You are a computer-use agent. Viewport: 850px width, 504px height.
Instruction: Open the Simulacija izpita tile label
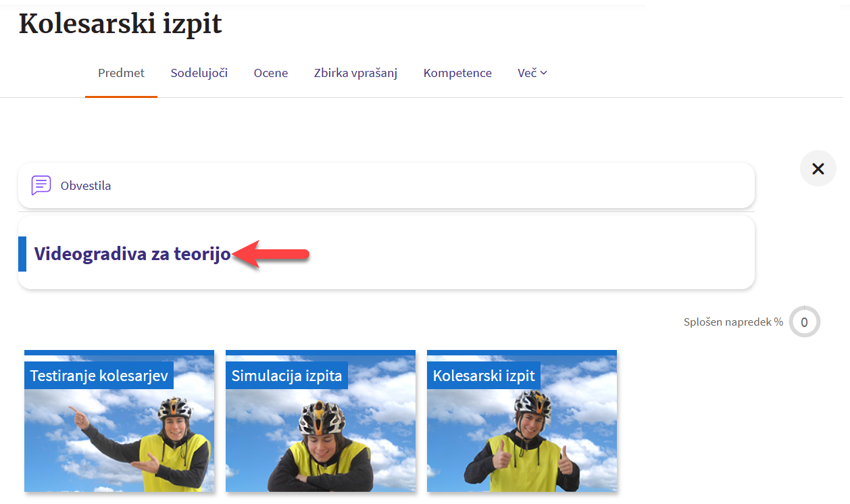[x=286, y=376]
